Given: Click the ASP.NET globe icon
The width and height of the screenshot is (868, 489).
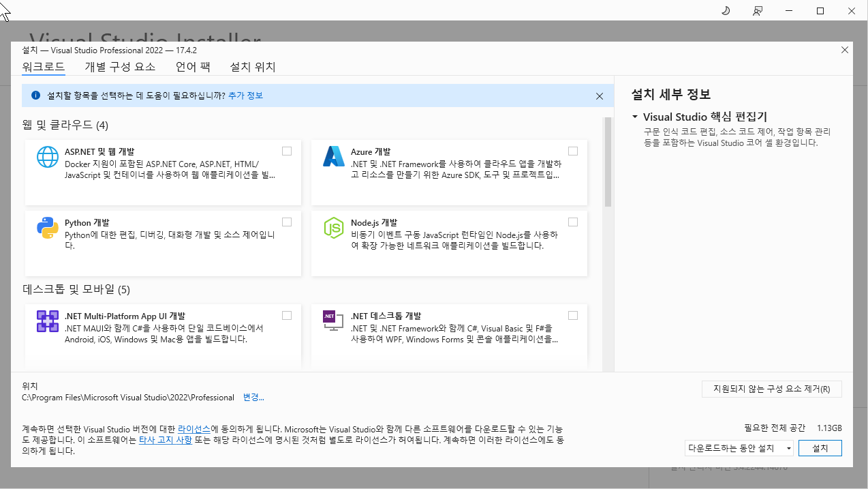Looking at the screenshot, I should 48,157.
